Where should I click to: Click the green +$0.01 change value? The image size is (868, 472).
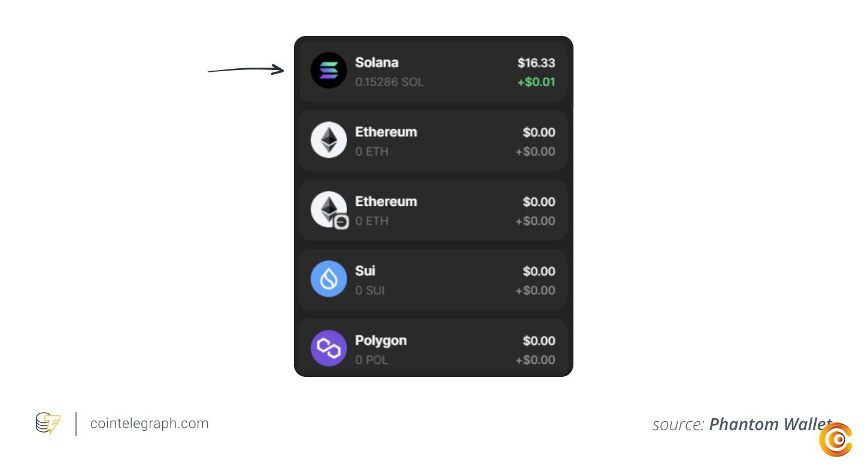click(536, 82)
